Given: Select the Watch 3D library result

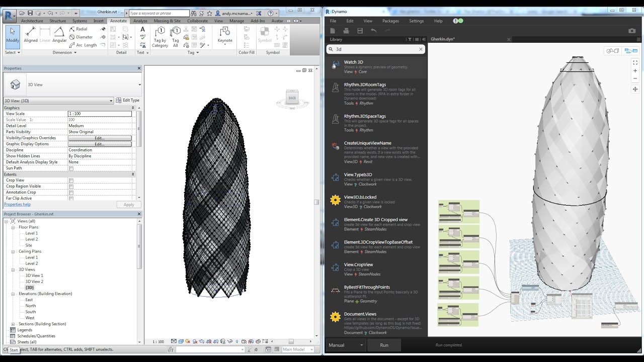Looking at the screenshot, I should click(376, 67).
